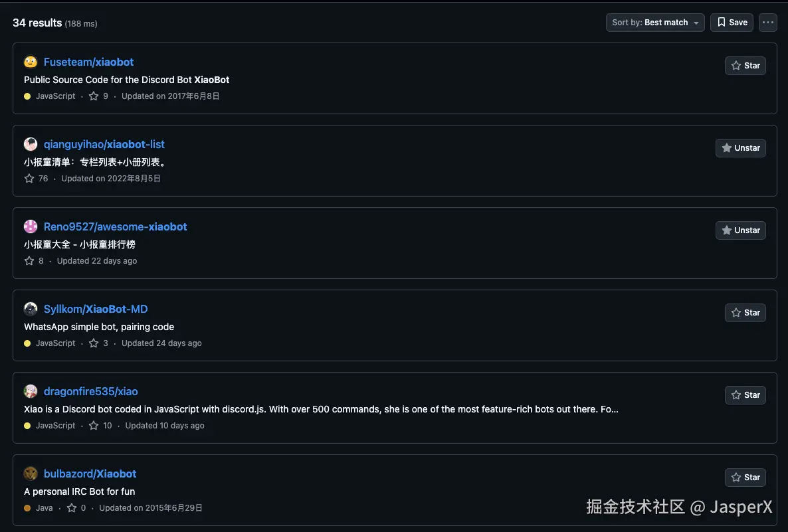
Task: Open the Fuseteam/xiaobot repository link
Action: click(x=88, y=61)
